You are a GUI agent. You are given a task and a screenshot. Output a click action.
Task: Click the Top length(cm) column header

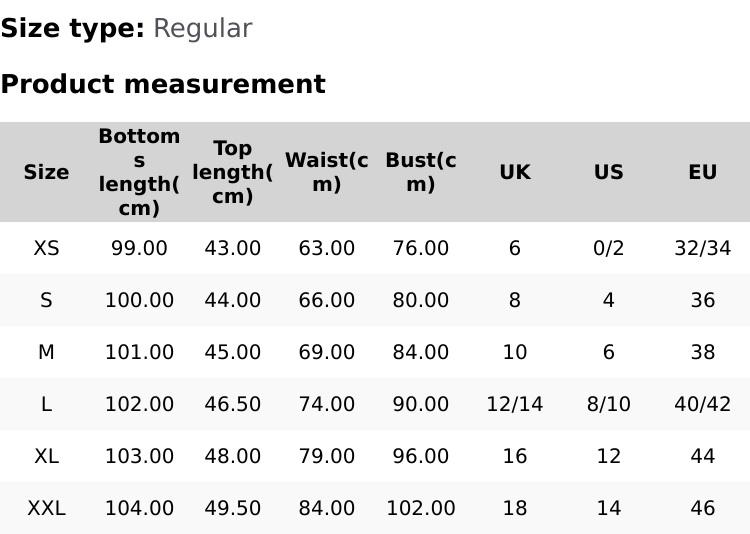pyautogui.click(x=233, y=172)
